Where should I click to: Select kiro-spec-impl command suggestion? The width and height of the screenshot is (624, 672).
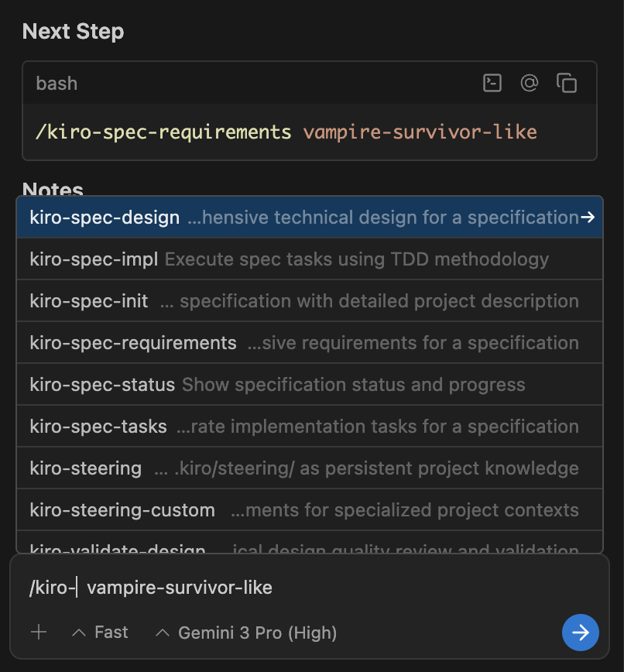(x=94, y=259)
